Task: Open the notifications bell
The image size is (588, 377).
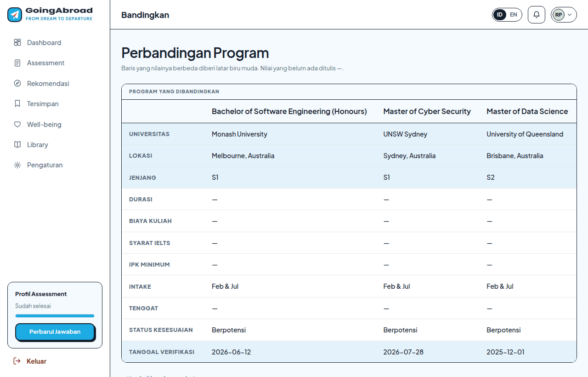Action: point(537,15)
